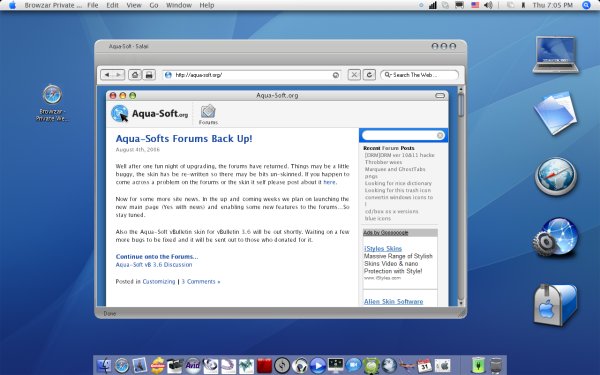Open the Window menu

pyautogui.click(x=179, y=5)
